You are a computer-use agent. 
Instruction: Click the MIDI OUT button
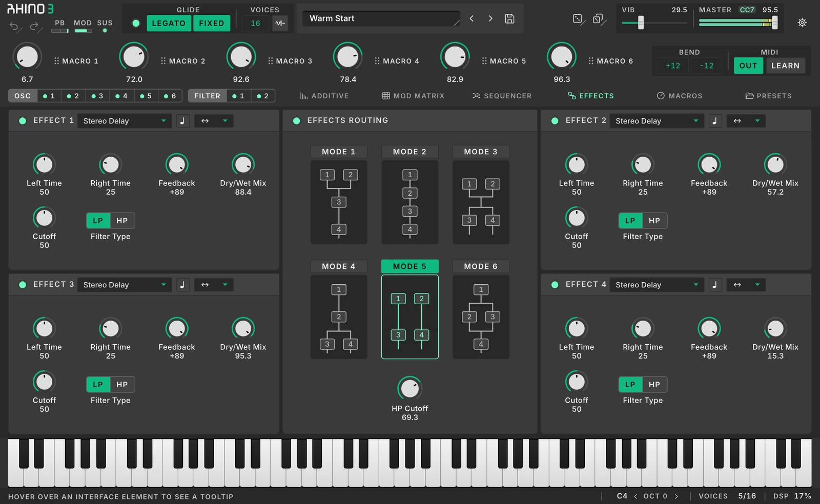pos(748,66)
